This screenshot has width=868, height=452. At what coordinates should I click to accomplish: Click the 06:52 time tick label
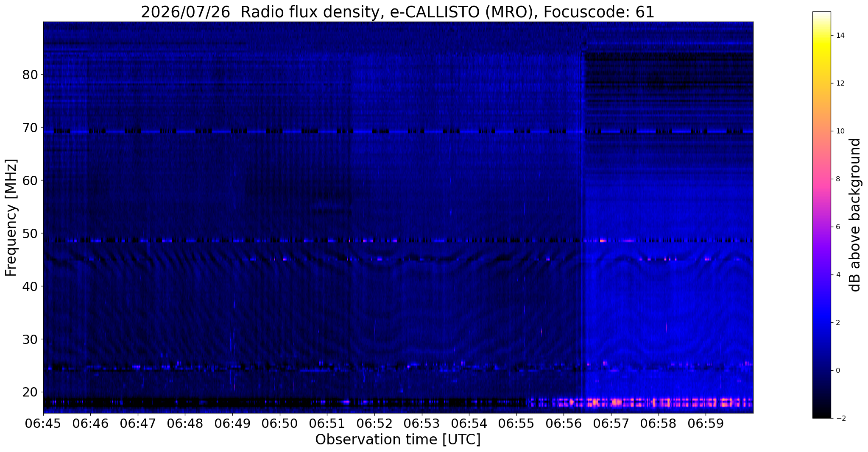(374, 423)
